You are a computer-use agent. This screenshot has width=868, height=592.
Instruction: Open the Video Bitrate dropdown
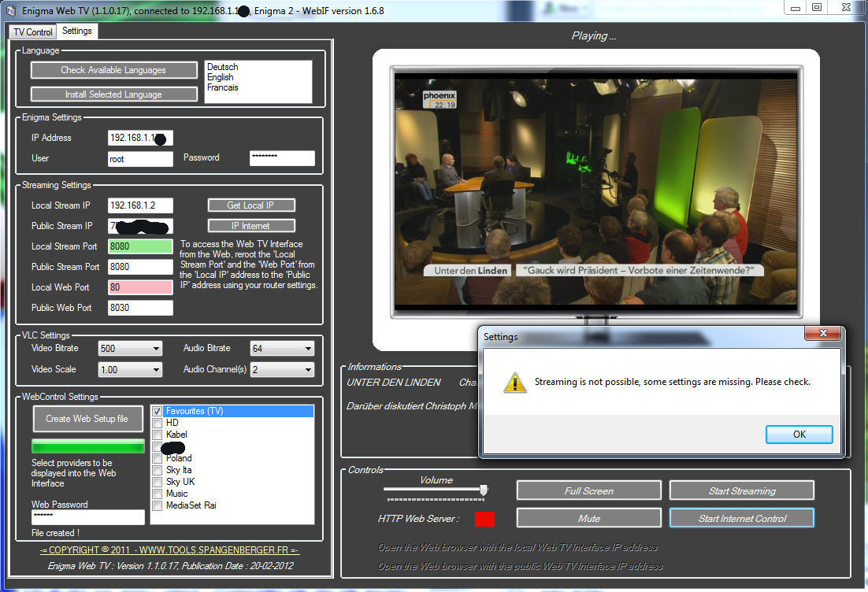click(x=130, y=349)
